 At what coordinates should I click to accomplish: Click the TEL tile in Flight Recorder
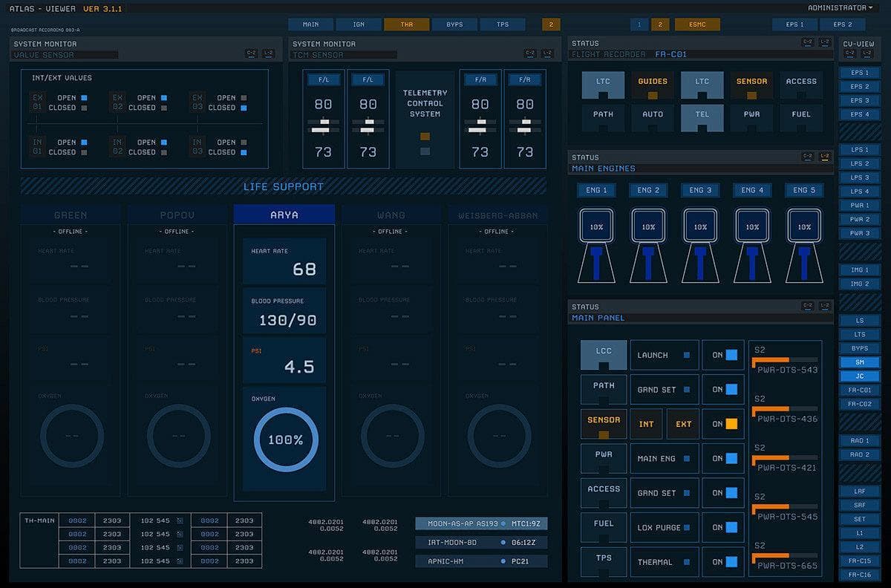(702, 117)
